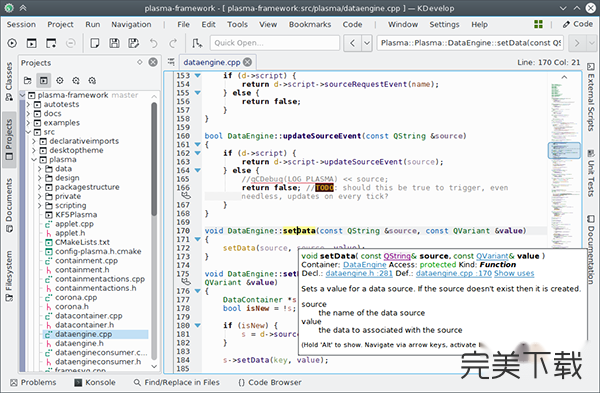
Task: Open the Code Browser bottom panel
Action: click(x=270, y=382)
